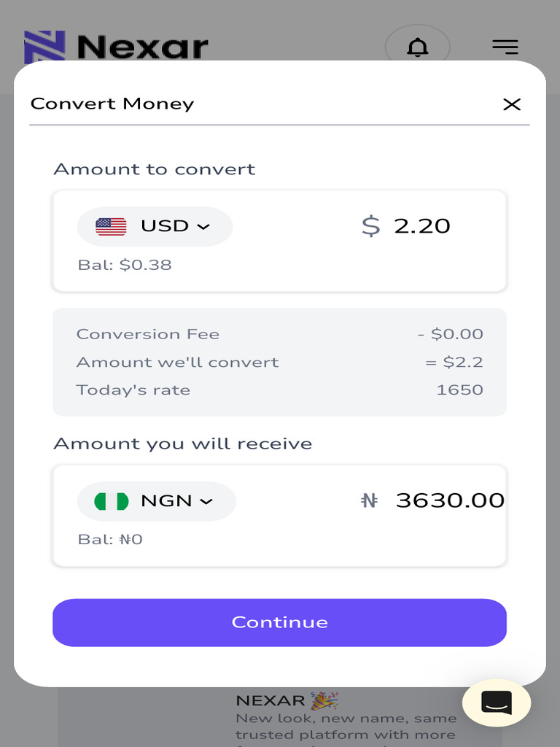Click the Today's rate value 1650
Screen dimensions: 560x747
pyautogui.click(x=459, y=390)
